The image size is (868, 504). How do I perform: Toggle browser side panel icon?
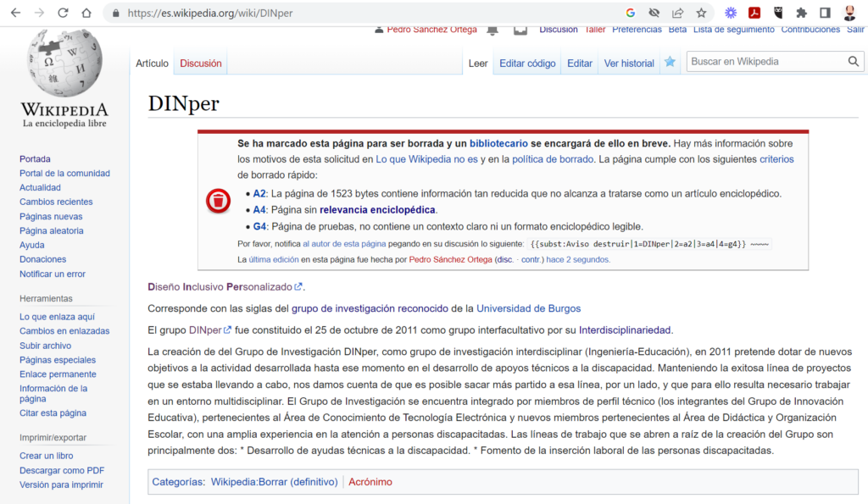pos(825,13)
